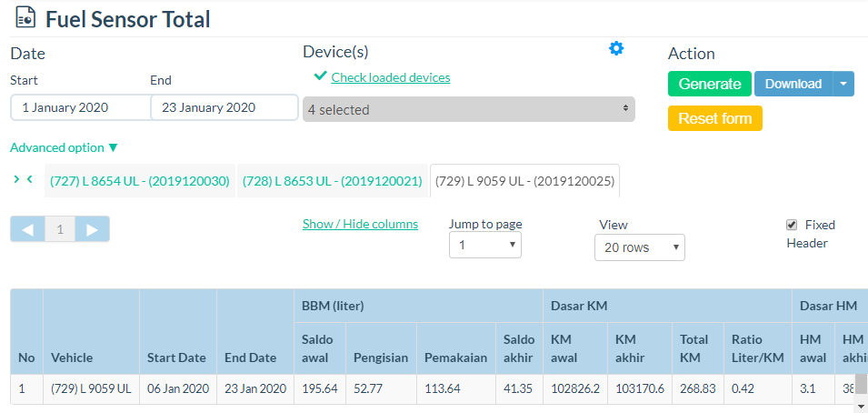Click the Start date input field

pos(80,107)
